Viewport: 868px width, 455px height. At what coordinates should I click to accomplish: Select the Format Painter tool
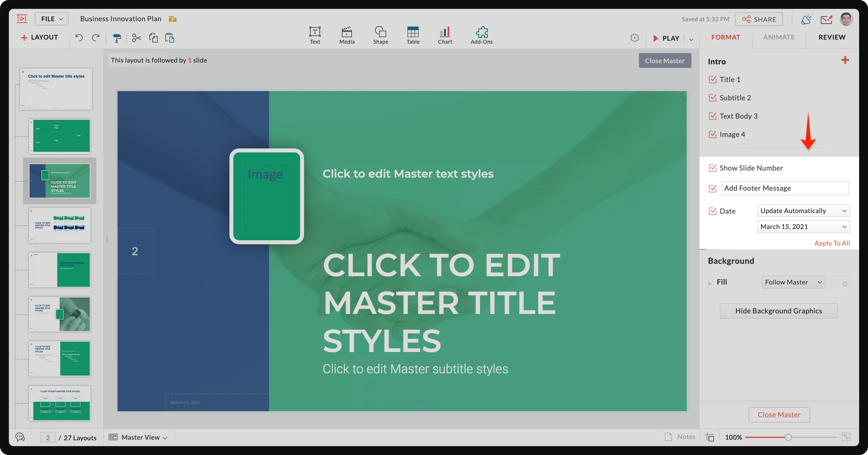117,38
